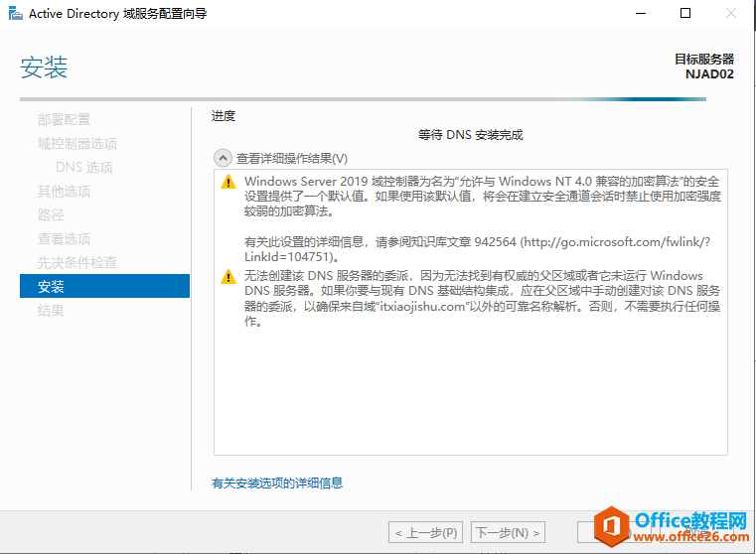Maximize the configuration wizard window
Image resolution: width=756 pixels, height=554 pixels.
tap(684, 14)
